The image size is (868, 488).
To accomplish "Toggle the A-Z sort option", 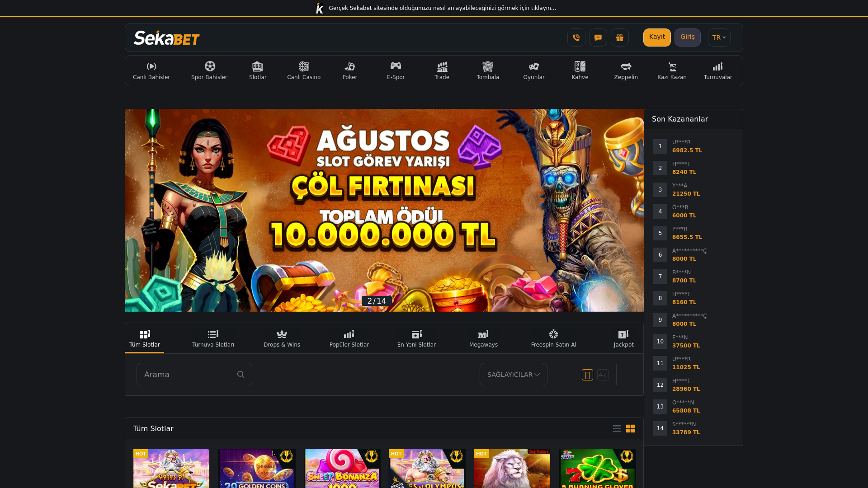I will [x=603, y=375].
